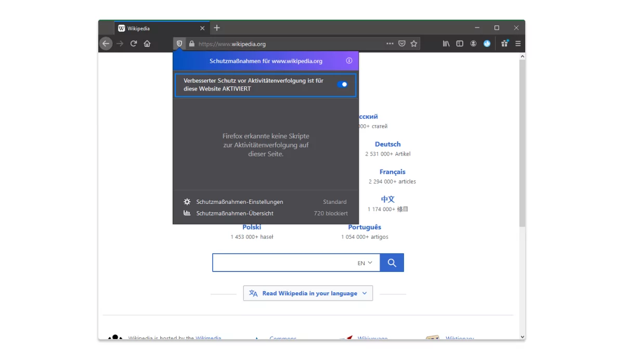Show site security via padlock icon

[x=192, y=44]
